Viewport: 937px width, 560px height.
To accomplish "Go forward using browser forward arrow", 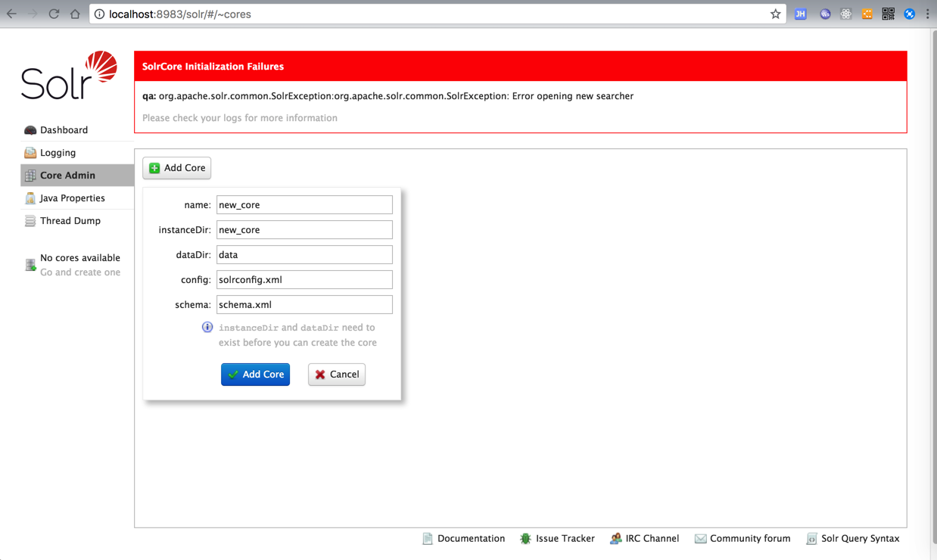I will 33,14.
